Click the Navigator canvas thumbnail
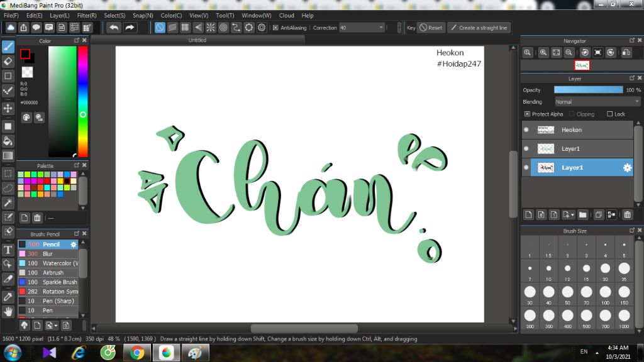 point(582,65)
